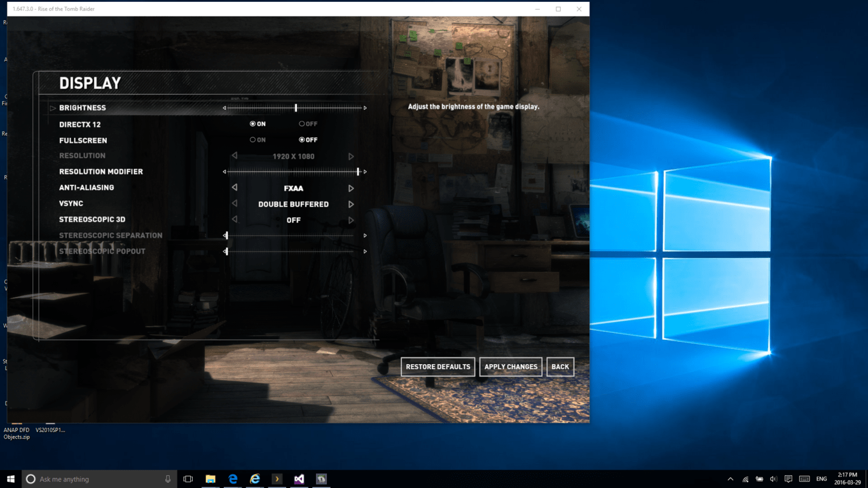Launch Internet Explorer from the taskbar

click(x=255, y=479)
